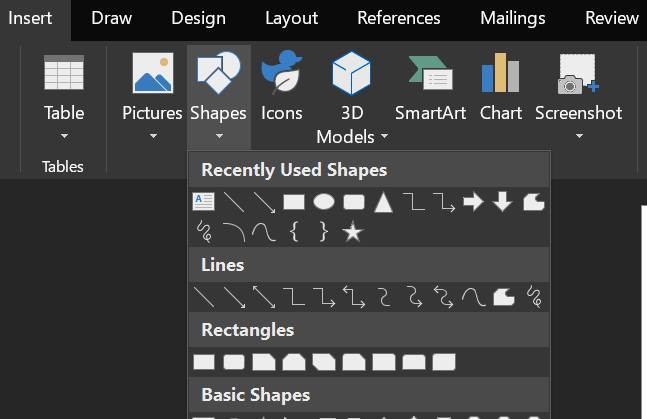This screenshot has height=419, width=647.
Task: Select Line in Recently Used Shapes
Action: (x=234, y=202)
